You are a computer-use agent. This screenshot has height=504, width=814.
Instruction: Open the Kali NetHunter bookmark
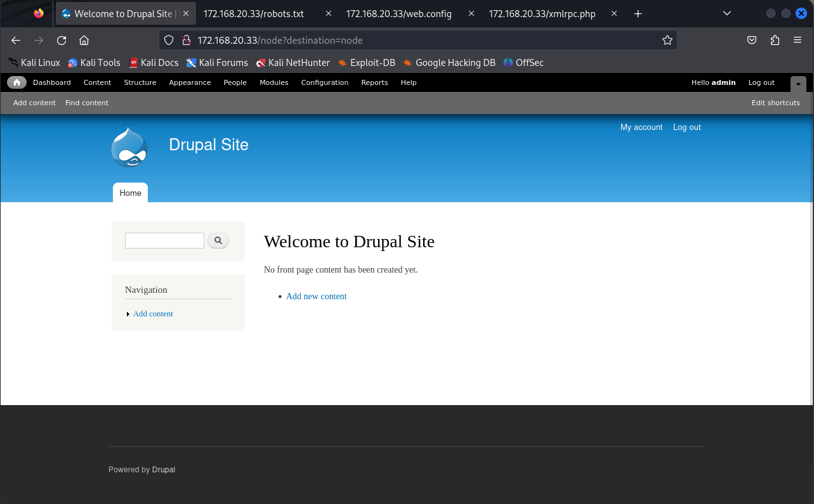click(x=292, y=63)
